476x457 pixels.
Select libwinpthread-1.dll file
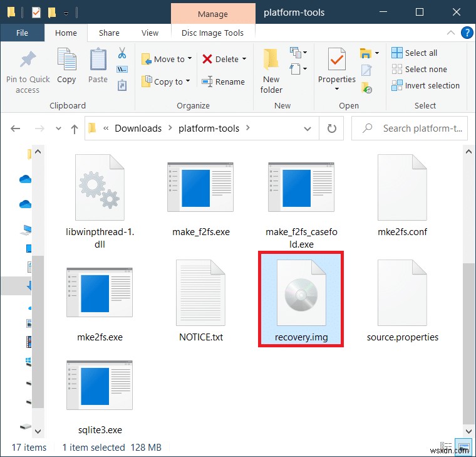click(x=100, y=201)
